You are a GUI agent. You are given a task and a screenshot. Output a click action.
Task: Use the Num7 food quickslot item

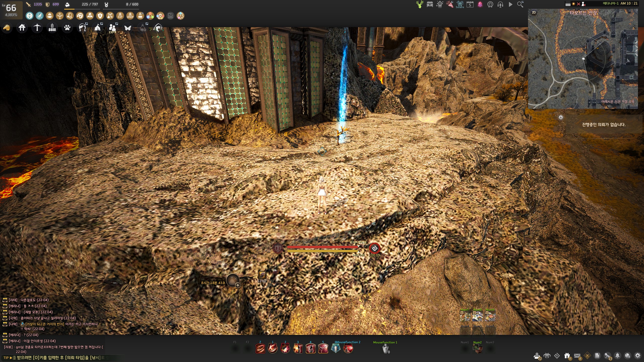click(465, 316)
